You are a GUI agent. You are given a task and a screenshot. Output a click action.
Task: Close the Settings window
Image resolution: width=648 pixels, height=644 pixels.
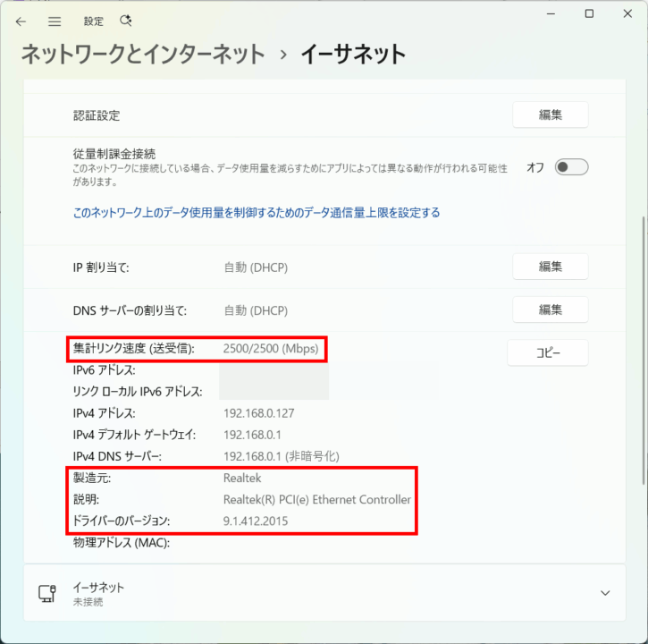[x=627, y=13]
